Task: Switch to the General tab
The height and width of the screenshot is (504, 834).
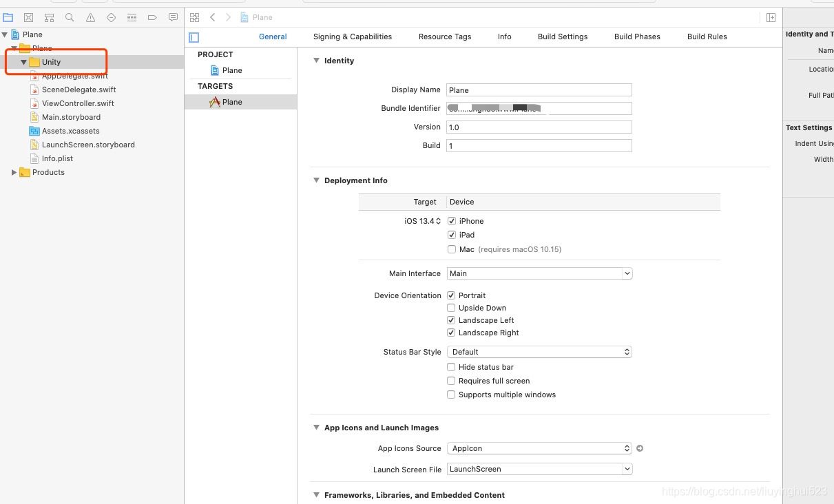Action: pyautogui.click(x=273, y=36)
